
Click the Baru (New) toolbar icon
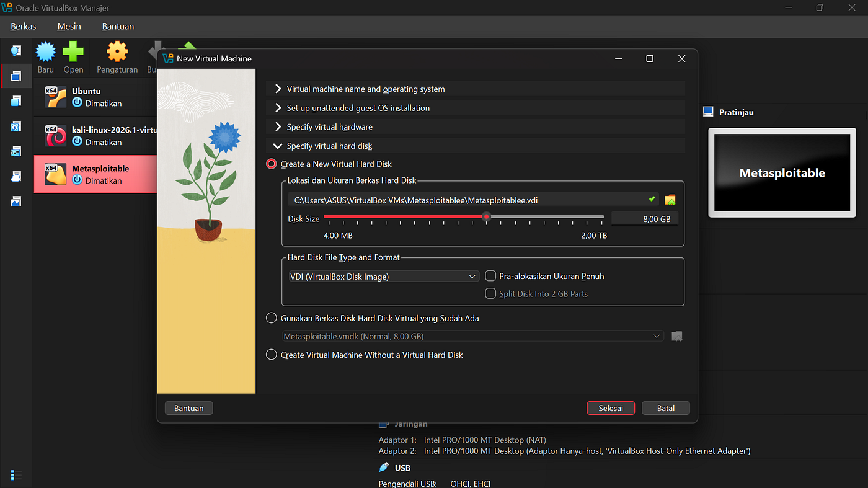click(46, 52)
